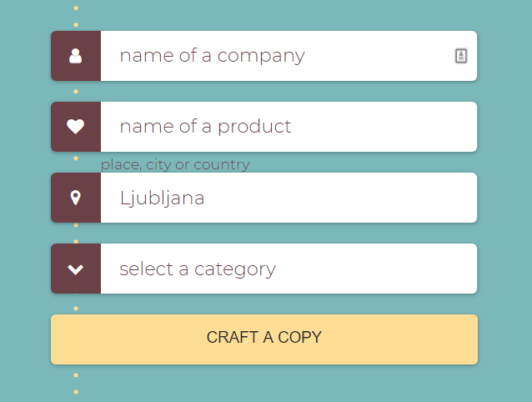The image size is (532, 402).
Task: Click the dot between place and category fields
Action: point(76,234)
